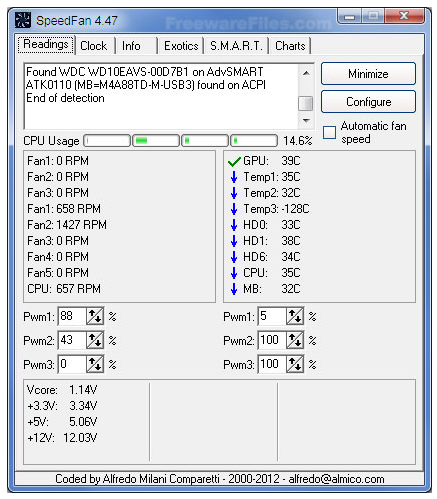Enable the Automatic fan speed checkbox
437x499 pixels.
click(x=329, y=132)
